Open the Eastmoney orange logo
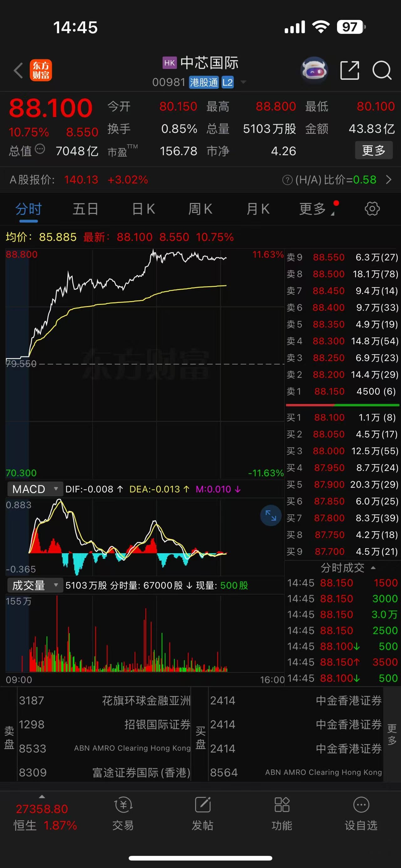The image size is (401, 868). click(x=41, y=70)
